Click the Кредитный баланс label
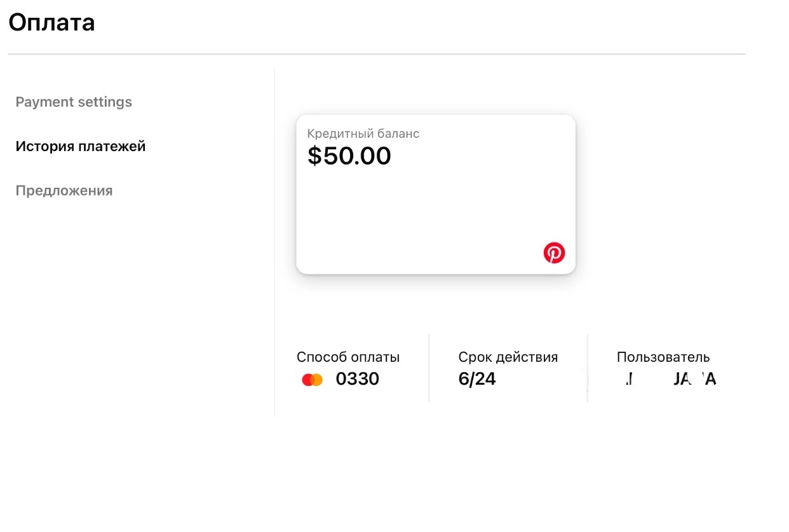Image resolution: width=789 pixels, height=532 pixels. 363,134
